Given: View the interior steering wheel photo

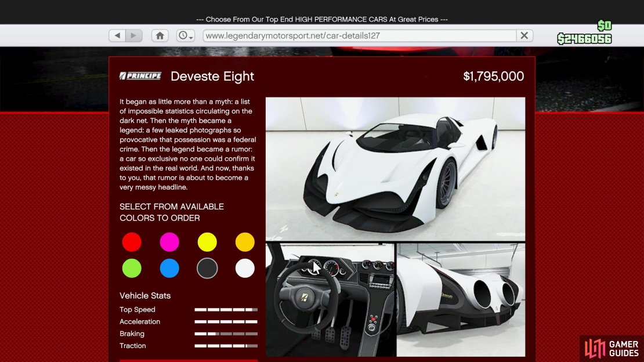Looking at the screenshot, I should [330, 299].
